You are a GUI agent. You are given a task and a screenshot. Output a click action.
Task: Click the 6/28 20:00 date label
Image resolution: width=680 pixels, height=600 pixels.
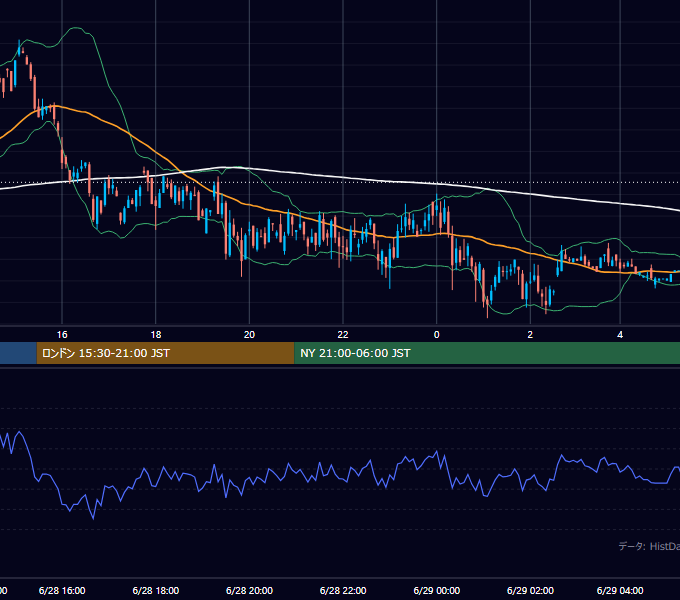point(249,590)
